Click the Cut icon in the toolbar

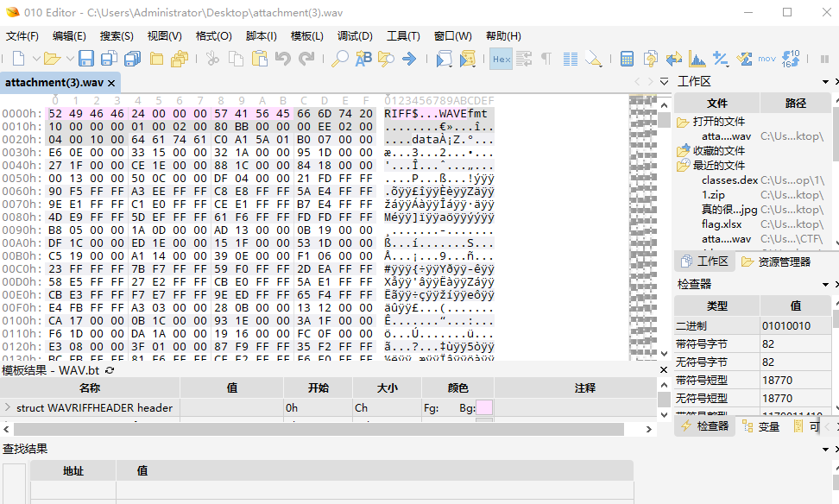pyautogui.click(x=213, y=60)
